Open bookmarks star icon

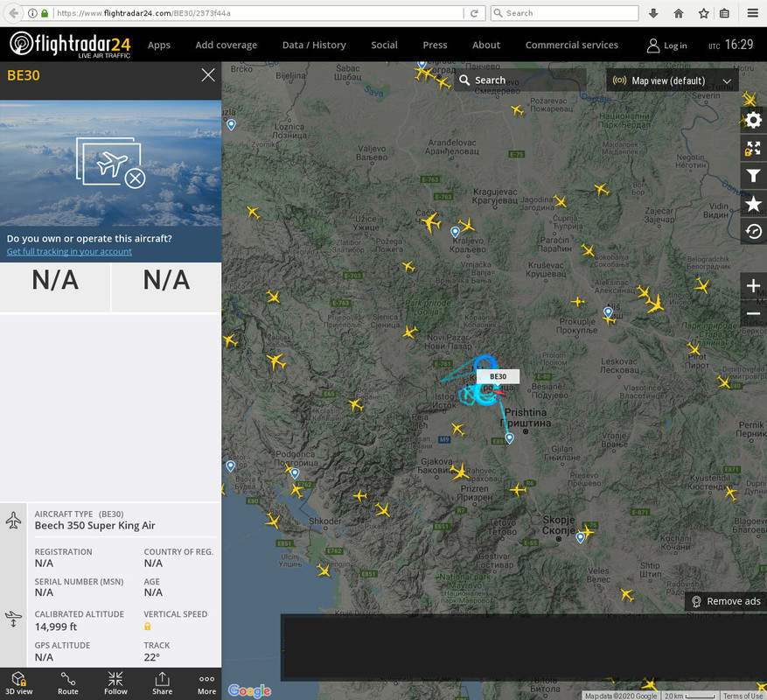pos(753,204)
